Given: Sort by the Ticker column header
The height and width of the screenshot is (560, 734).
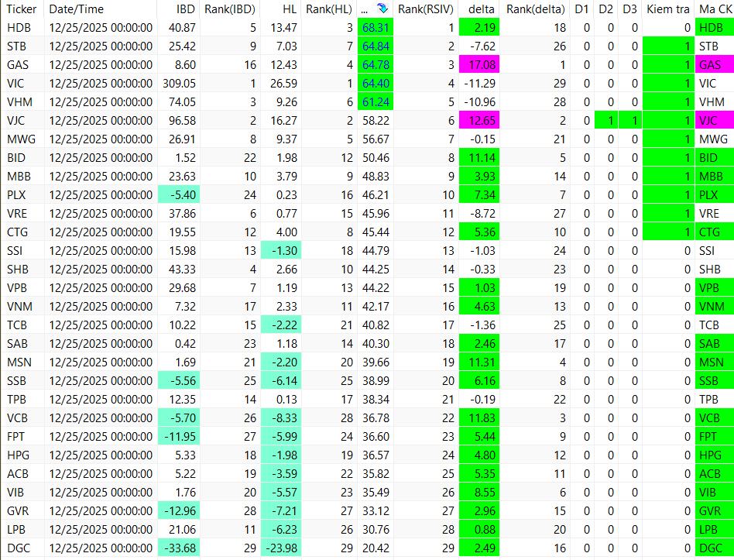Looking at the screenshot, I should click(x=22, y=9).
